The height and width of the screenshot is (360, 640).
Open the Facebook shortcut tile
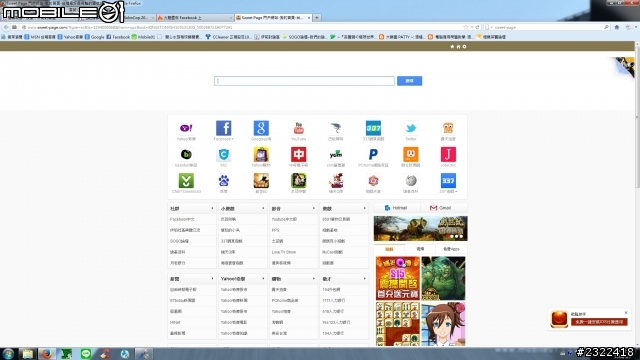pos(224,128)
